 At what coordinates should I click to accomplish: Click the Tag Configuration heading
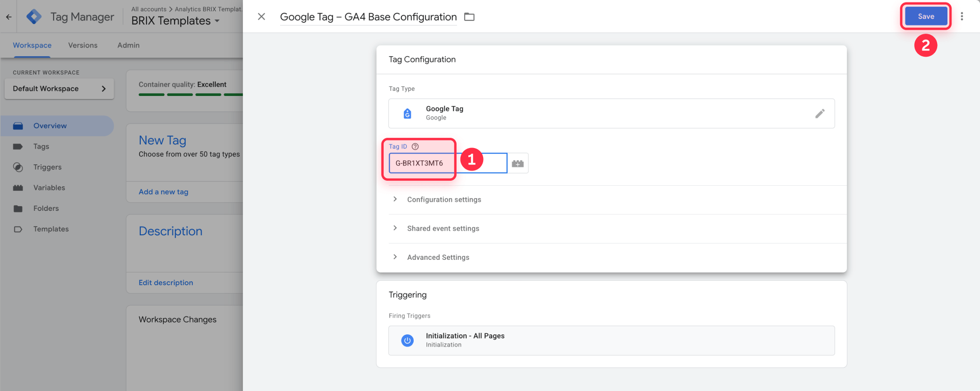[422, 60]
